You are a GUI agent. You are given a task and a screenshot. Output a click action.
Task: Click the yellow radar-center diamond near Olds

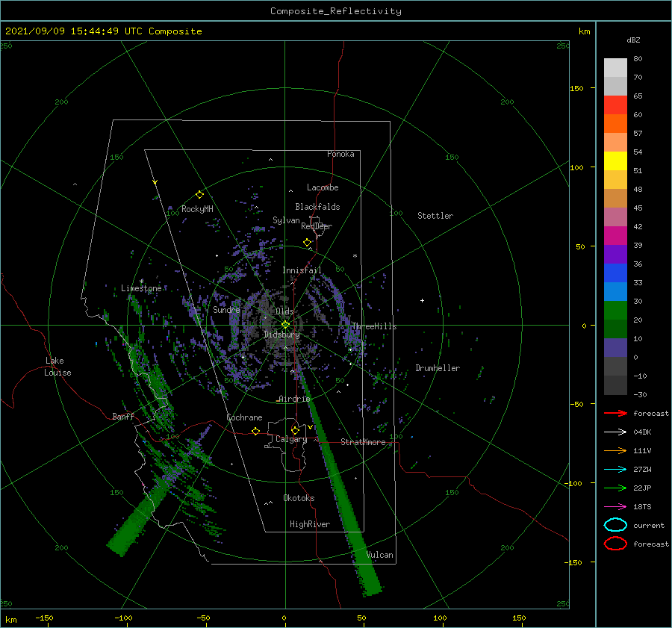click(285, 325)
